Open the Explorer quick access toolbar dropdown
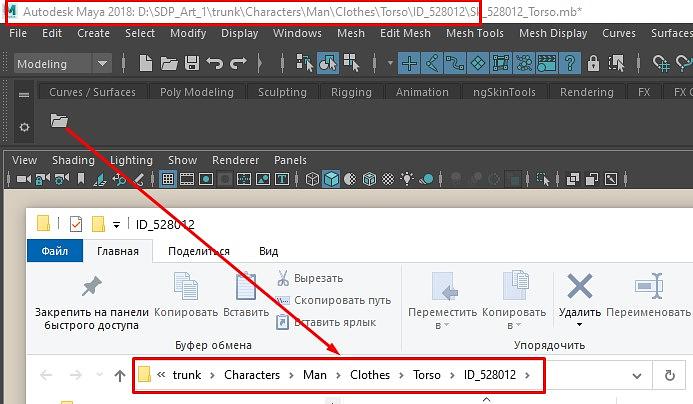The width and height of the screenshot is (693, 404). tap(116, 225)
